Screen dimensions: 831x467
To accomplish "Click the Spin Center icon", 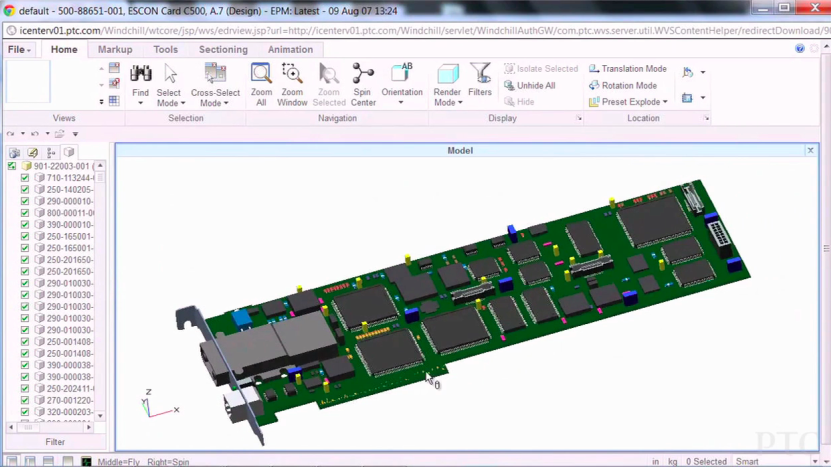I will click(363, 74).
